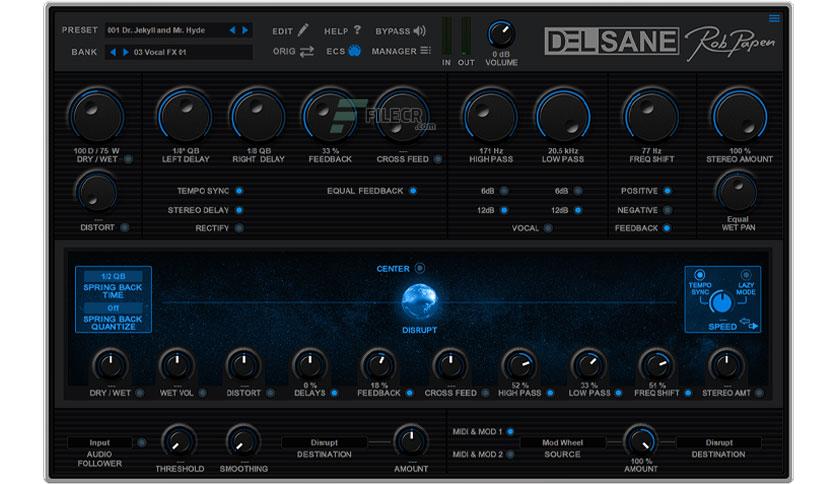Select High Pass 12dB slope
836x484 pixels.
[x=504, y=210]
